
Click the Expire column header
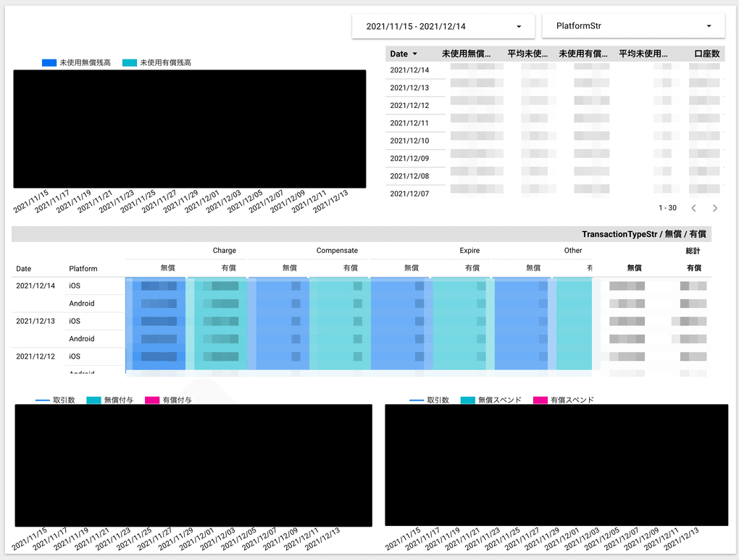(x=469, y=251)
